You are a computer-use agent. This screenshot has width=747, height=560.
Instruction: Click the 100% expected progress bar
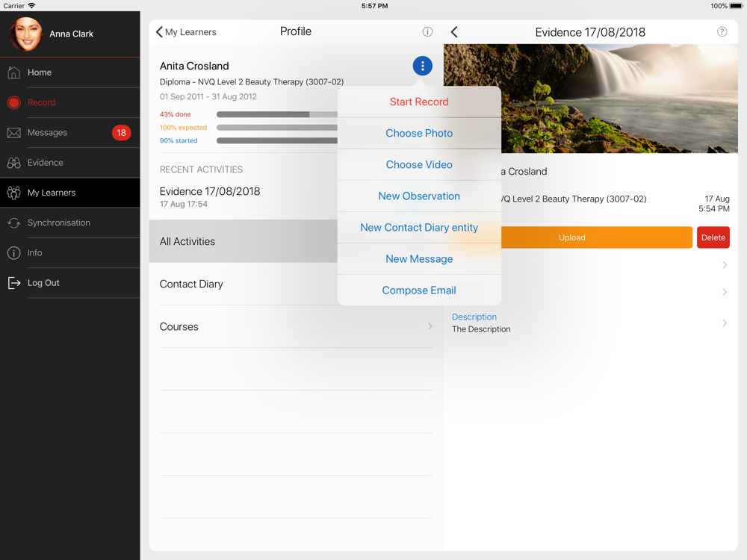point(277,128)
